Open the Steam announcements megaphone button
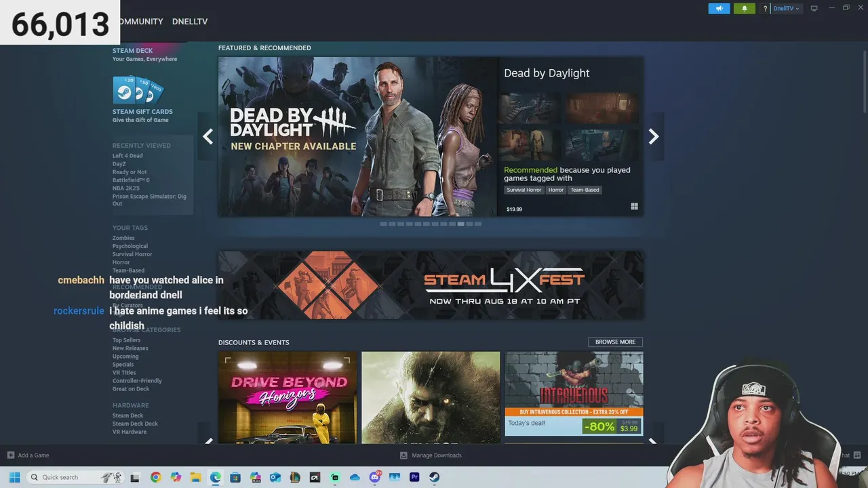The width and height of the screenshot is (868, 488). click(719, 9)
